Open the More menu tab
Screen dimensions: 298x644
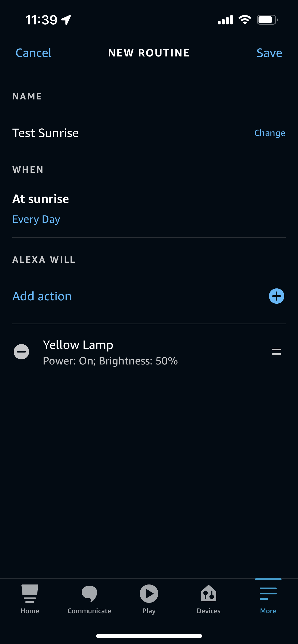pyautogui.click(x=268, y=599)
